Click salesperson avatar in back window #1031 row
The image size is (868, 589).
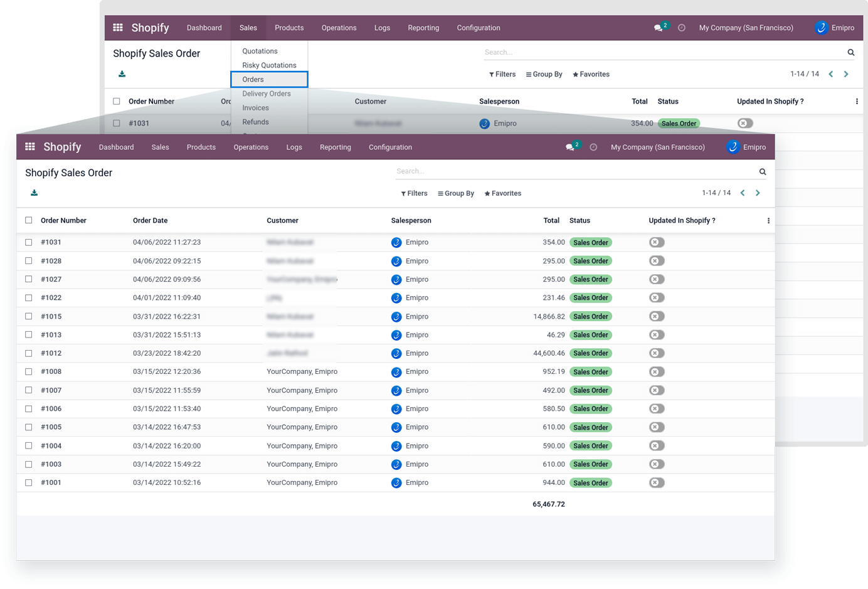pos(484,124)
